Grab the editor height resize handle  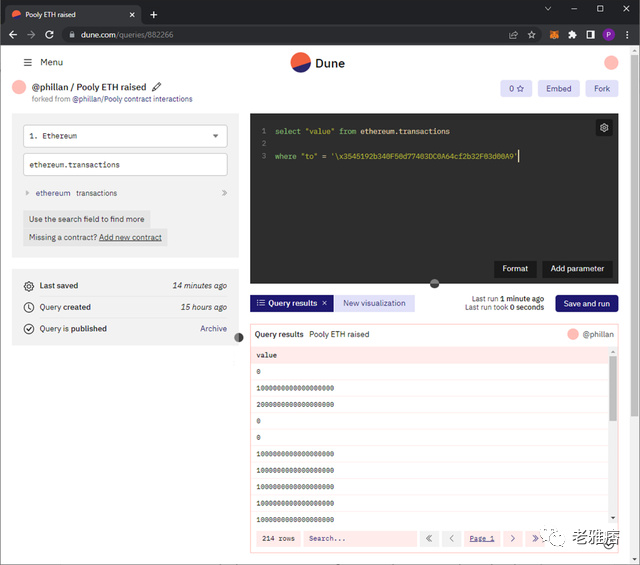[x=434, y=283]
